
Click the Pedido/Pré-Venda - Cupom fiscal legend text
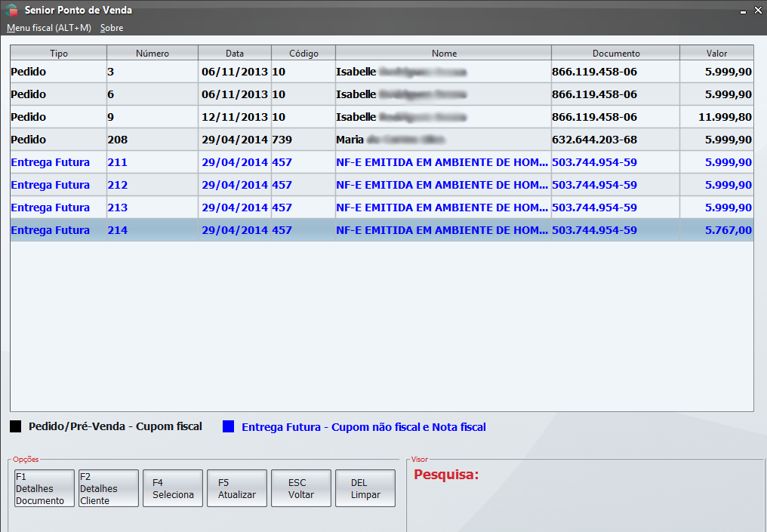(x=115, y=426)
